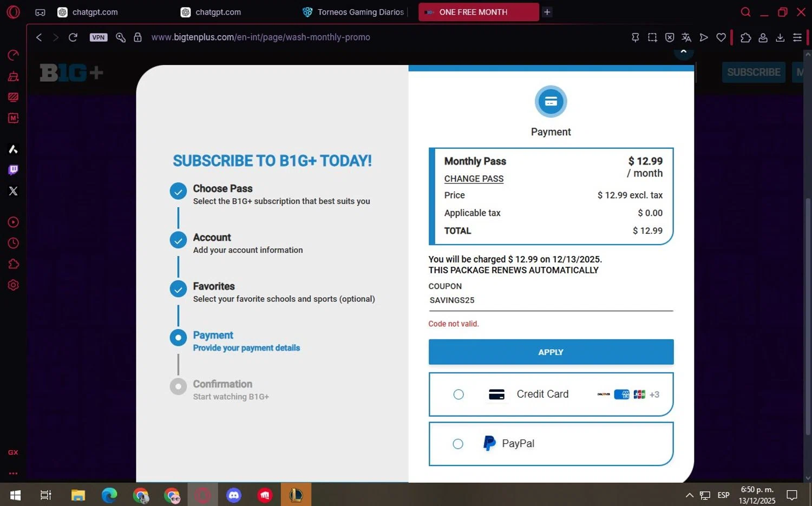Open Windows Start menu
The height and width of the screenshot is (506, 812).
(x=15, y=495)
